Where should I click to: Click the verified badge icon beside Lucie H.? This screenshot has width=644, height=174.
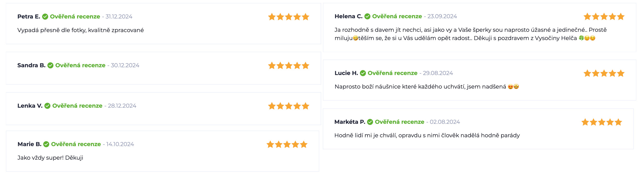(x=363, y=73)
